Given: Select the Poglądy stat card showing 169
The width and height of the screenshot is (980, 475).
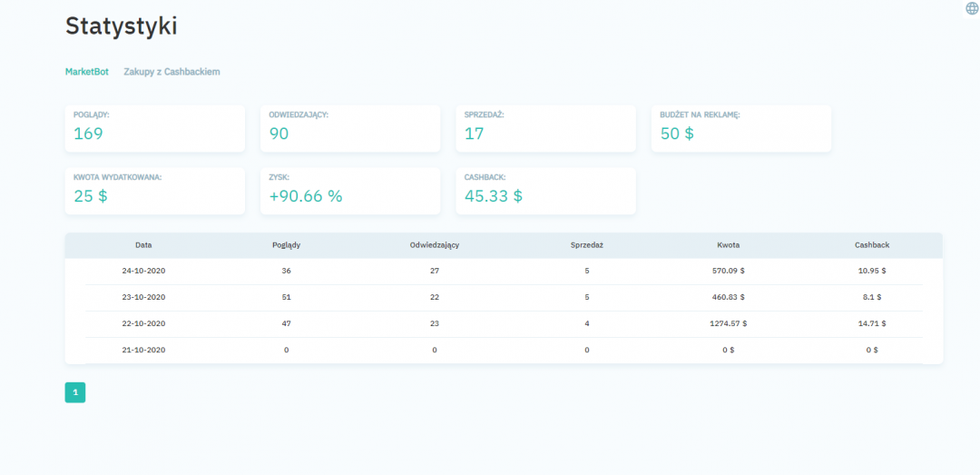Looking at the screenshot, I should [x=154, y=128].
